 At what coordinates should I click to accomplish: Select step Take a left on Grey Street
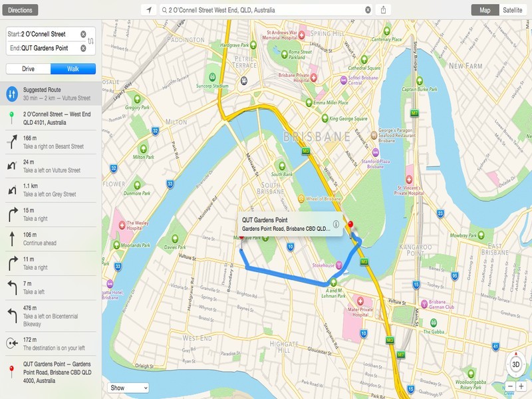[51, 190]
